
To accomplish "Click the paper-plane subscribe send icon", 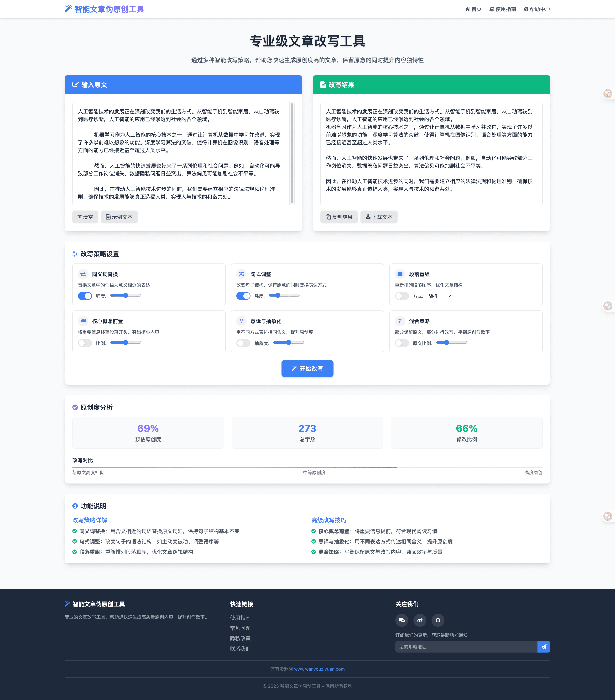I will coord(544,647).
